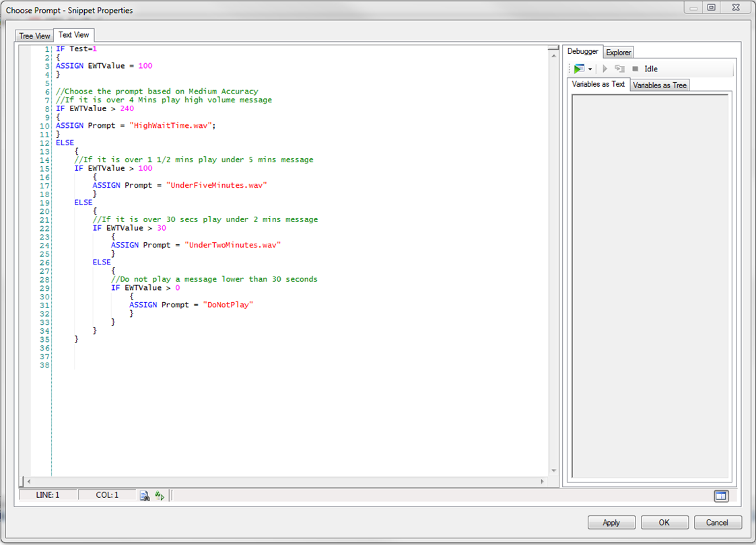Viewport: 756px width, 545px height.
Task: Toggle the side panel layout icon at bottom right
Action: (720, 496)
